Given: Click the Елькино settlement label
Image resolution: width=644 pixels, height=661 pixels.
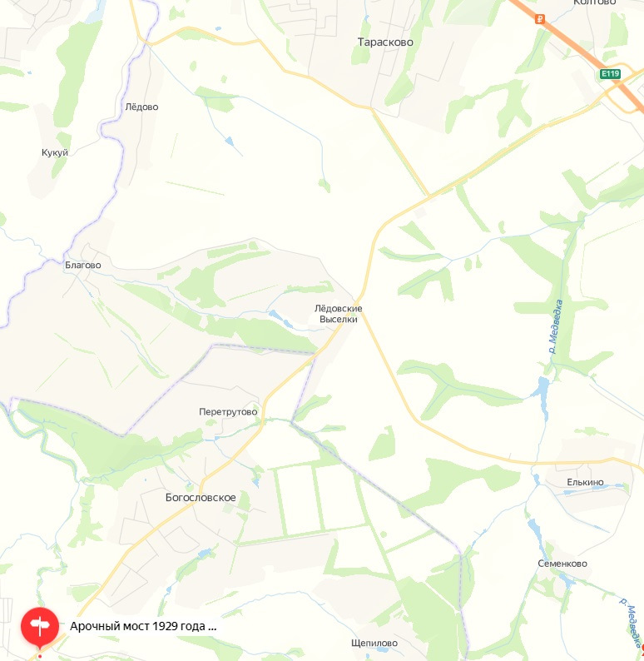Looking at the screenshot, I should [x=585, y=482].
